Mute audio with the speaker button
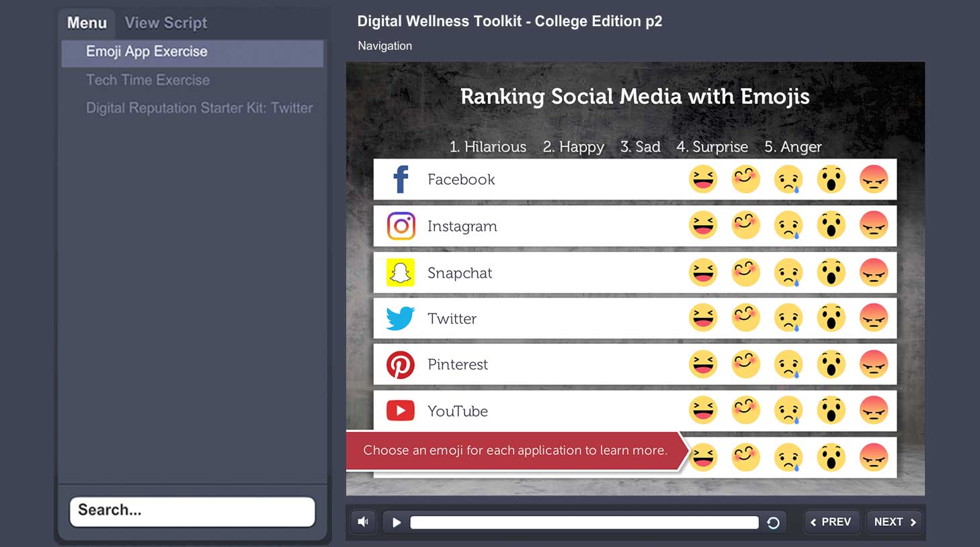The width and height of the screenshot is (980, 547). click(x=364, y=522)
